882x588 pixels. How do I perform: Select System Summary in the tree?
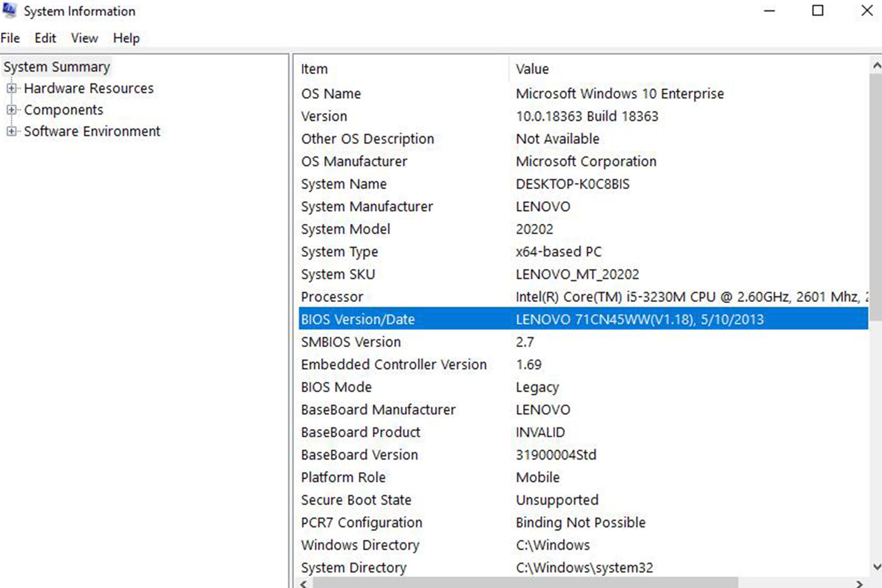point(57,67)
